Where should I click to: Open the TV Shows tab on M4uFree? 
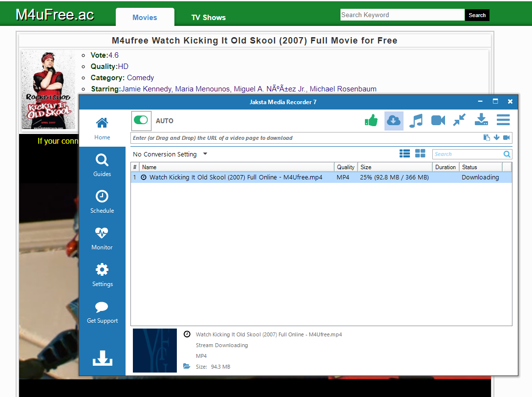(x=208, y=17)
